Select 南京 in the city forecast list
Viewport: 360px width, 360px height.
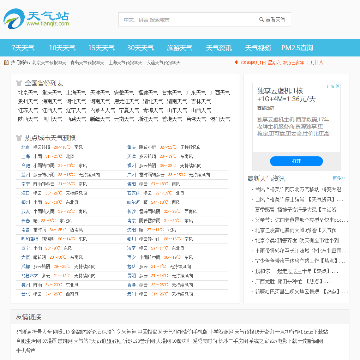(x=131, y=221)
